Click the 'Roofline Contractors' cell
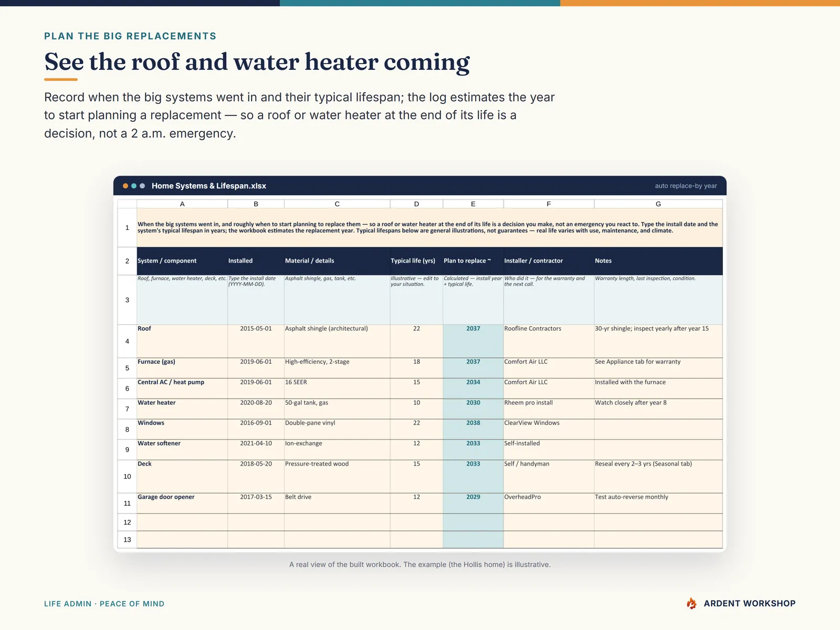Viewport: 840px width, 630px height. coord(549,341)
